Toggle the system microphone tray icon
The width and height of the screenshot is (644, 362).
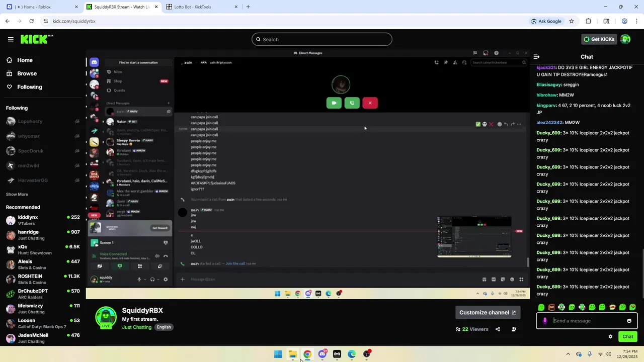590,354
